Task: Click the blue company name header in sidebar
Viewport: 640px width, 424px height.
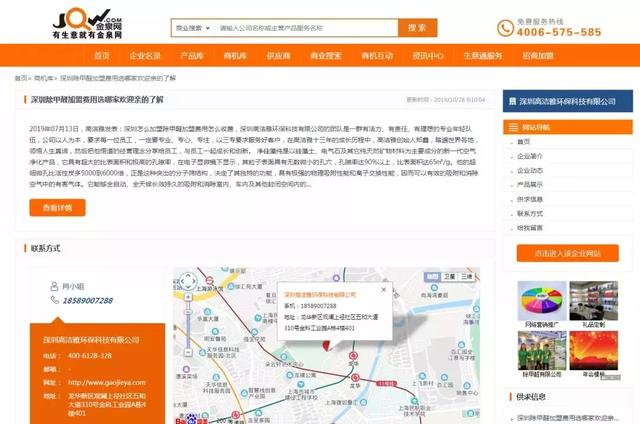Action: click(568, 101)
